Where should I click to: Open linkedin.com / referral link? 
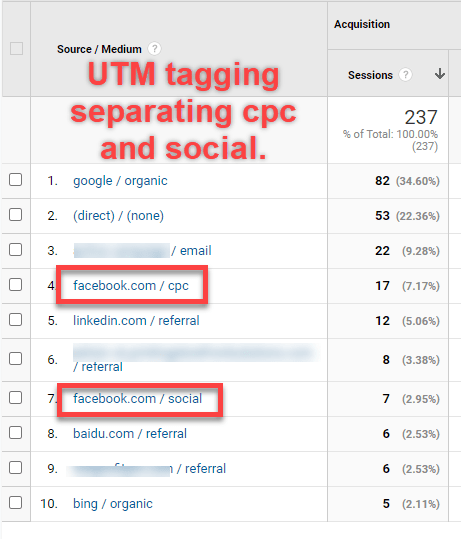point(136,321)
